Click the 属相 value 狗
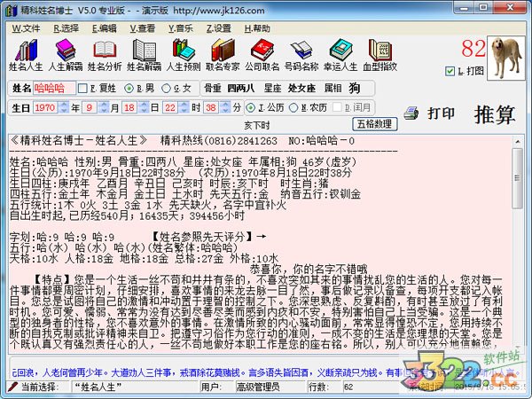 [x=355, y=88]
